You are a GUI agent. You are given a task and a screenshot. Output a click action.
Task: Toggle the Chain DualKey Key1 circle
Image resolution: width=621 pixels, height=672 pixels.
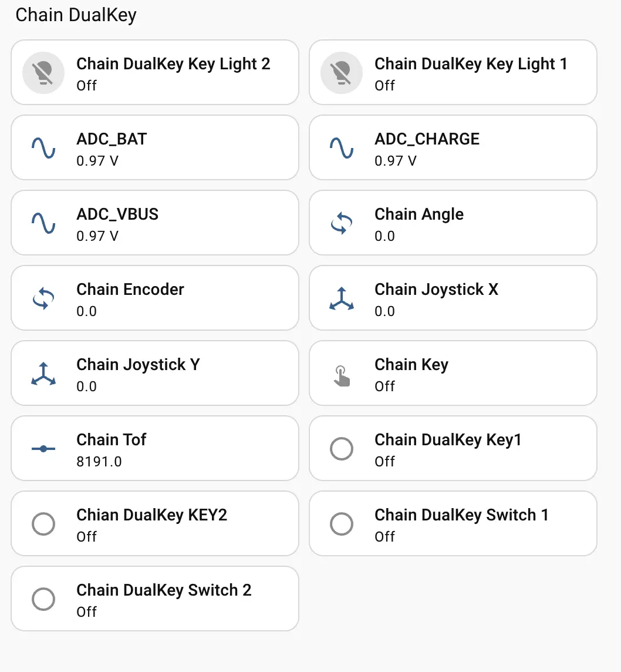[x=341, y=449]
